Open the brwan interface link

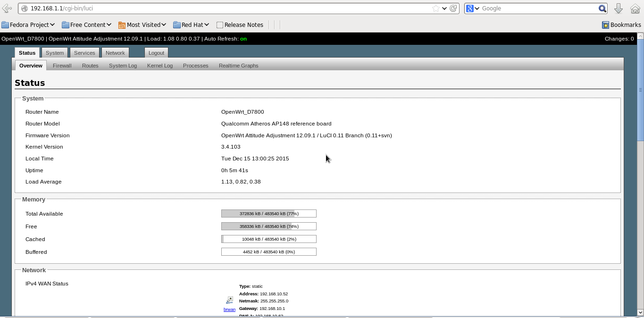coord(229,310)
